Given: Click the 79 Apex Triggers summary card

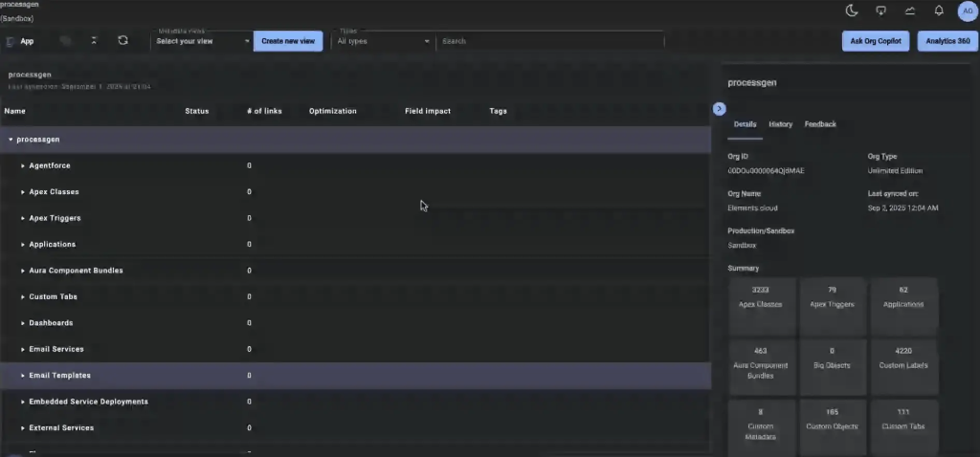Looking at the screenshot, I should (x=833, y=307).
